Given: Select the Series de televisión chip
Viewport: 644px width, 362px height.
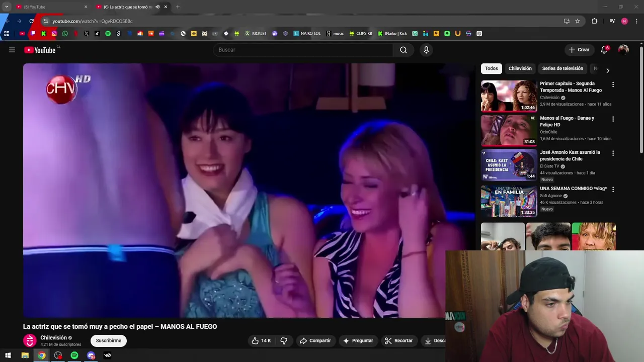Looking at the screenshot, I should pos(562,68).
